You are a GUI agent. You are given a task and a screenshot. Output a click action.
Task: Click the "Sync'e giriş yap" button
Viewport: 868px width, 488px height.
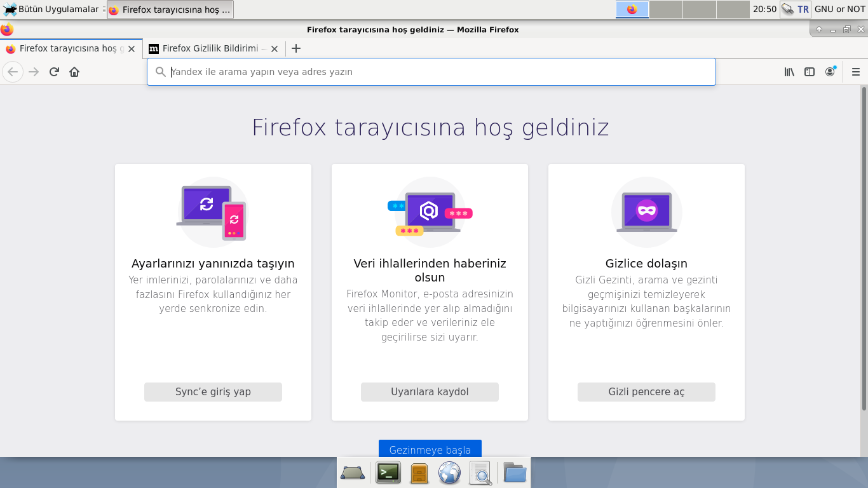[x=213, y=392]
